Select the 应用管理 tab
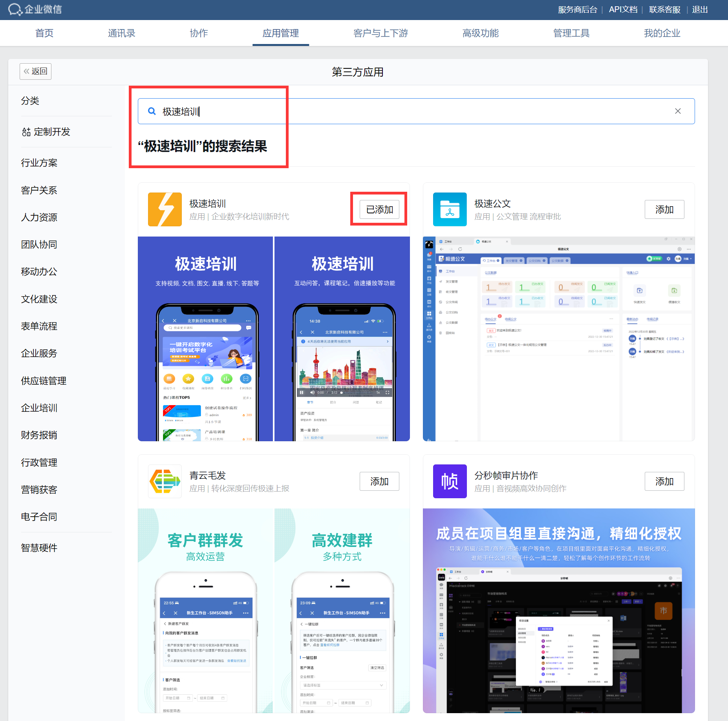The height and width of the screenshot is (721, 728). [281, 33]
